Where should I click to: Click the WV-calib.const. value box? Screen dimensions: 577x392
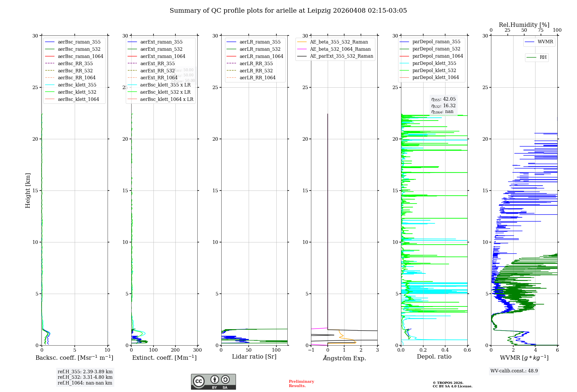(x=514, y=371)
